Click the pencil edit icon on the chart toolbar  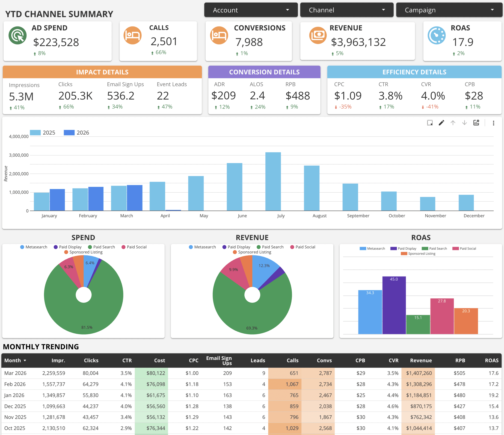pos(441,123)
